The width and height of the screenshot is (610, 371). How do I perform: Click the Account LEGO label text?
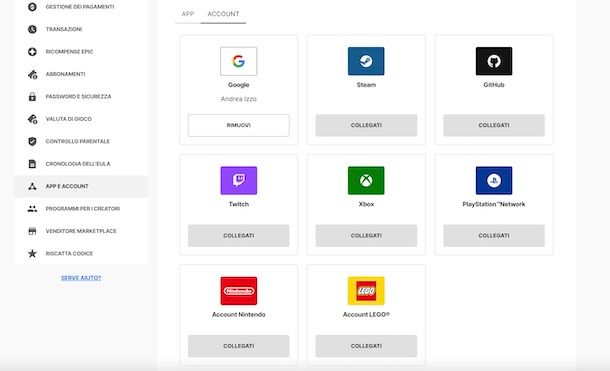[x=366, y=315]
